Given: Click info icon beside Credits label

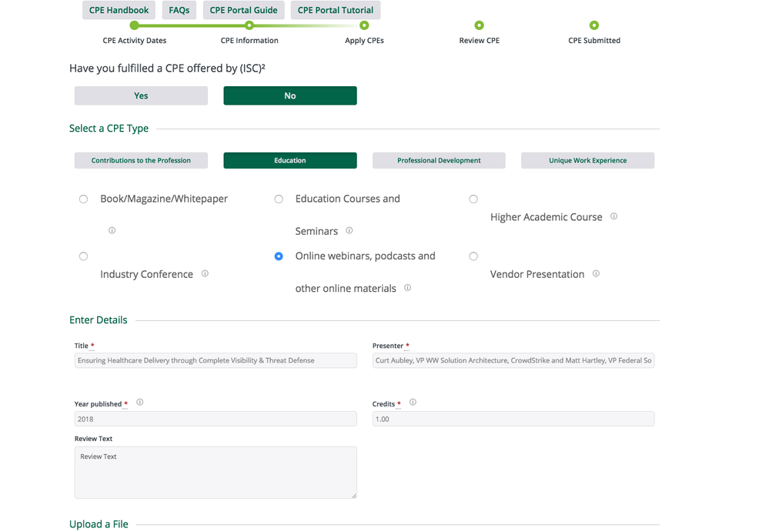Looking at the screenshot, I should [x=413, y=402].
